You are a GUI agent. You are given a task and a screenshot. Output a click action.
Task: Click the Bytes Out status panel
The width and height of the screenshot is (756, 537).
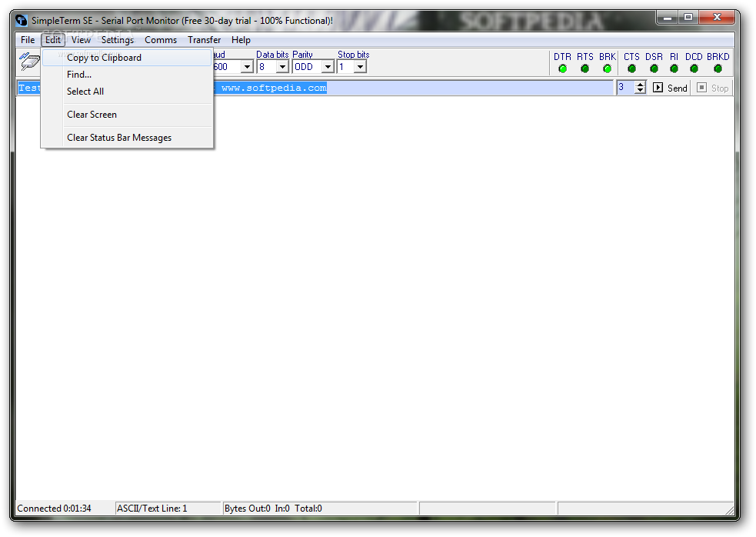coord(320,509)
